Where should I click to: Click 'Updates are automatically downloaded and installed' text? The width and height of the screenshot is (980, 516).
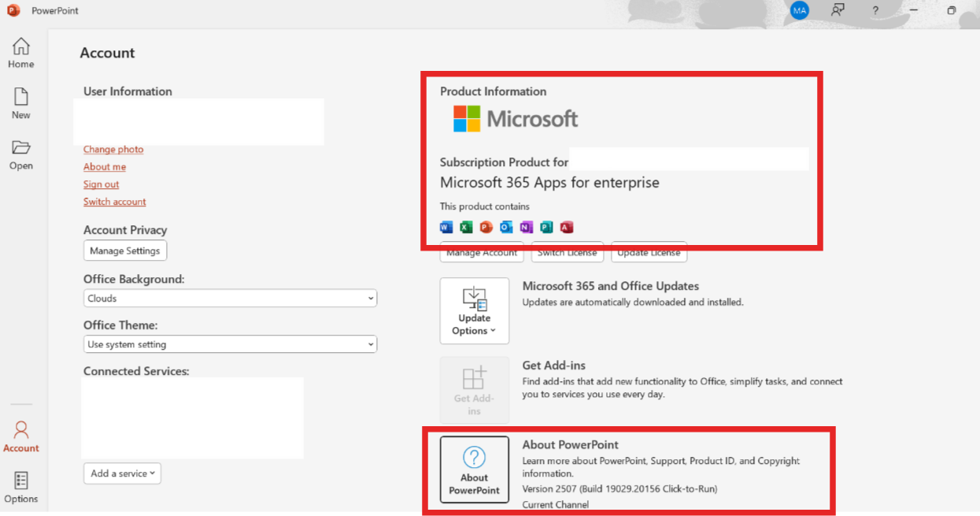pyautogui.click(x=633, y=302)
